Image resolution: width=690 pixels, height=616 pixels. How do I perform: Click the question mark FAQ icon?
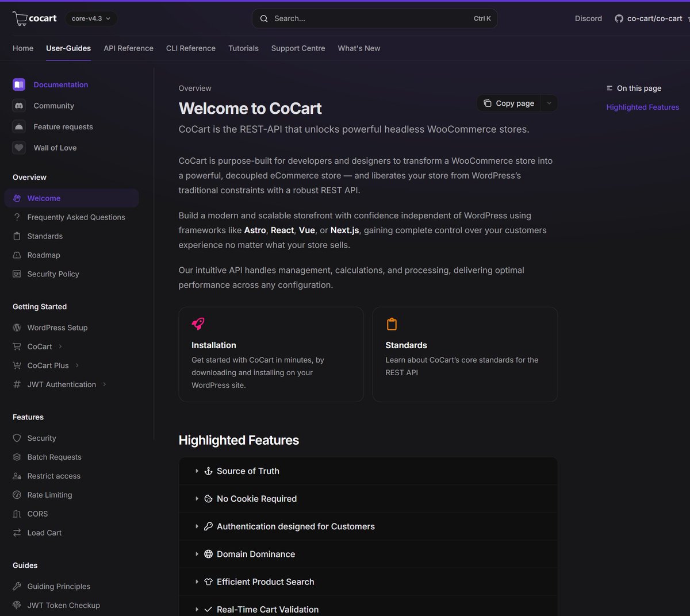tap(17, 217)
